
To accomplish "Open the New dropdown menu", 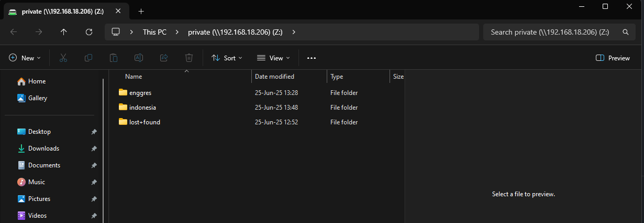I will (x=25, y=58).
